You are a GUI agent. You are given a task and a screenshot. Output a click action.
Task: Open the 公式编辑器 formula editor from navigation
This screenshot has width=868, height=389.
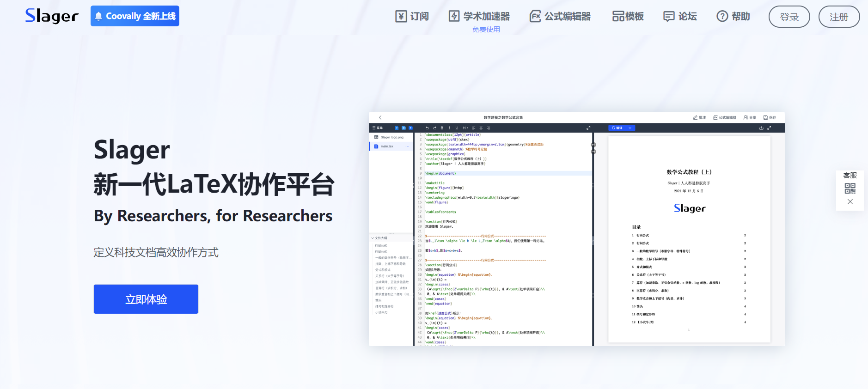560,17
